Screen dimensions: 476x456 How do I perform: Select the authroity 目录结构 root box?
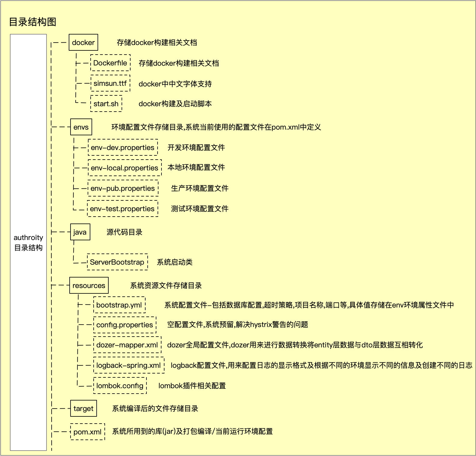click(x=29, y=242)
